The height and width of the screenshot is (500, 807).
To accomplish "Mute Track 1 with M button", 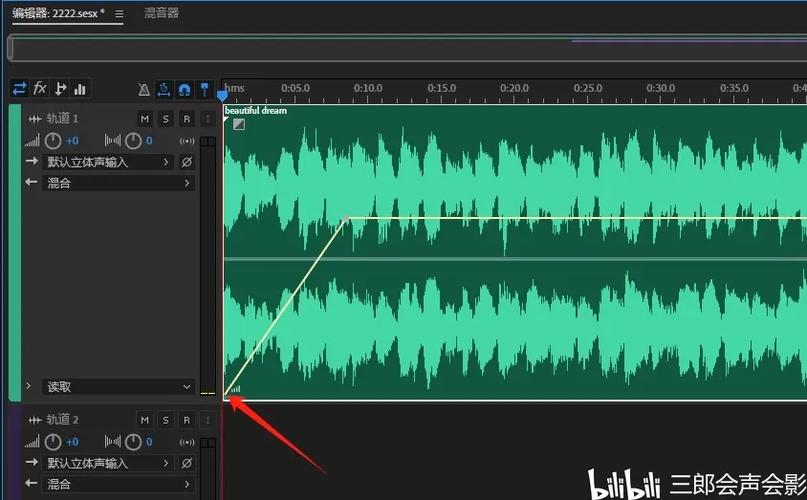I will tap(145, 119).
